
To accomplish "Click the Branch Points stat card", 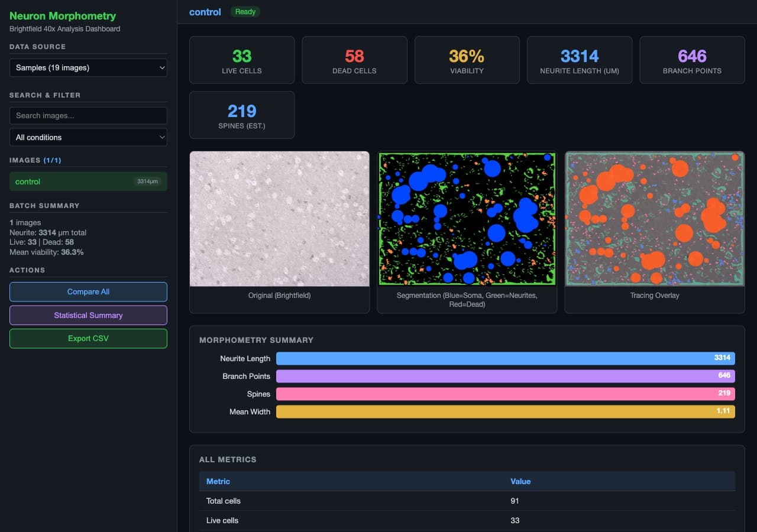I will (692, 60).
